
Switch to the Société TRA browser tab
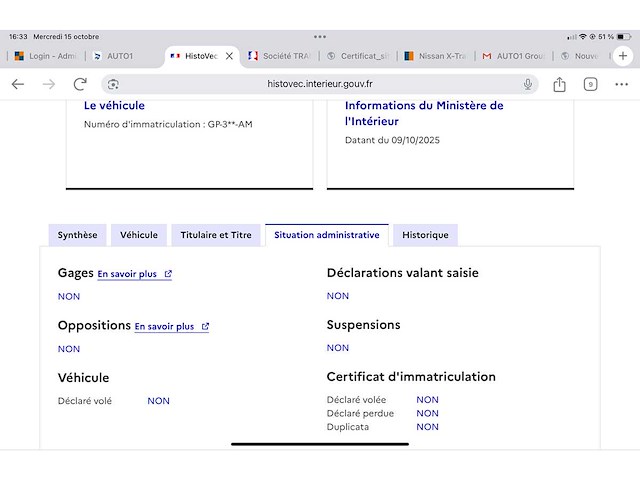coord(284,56)
